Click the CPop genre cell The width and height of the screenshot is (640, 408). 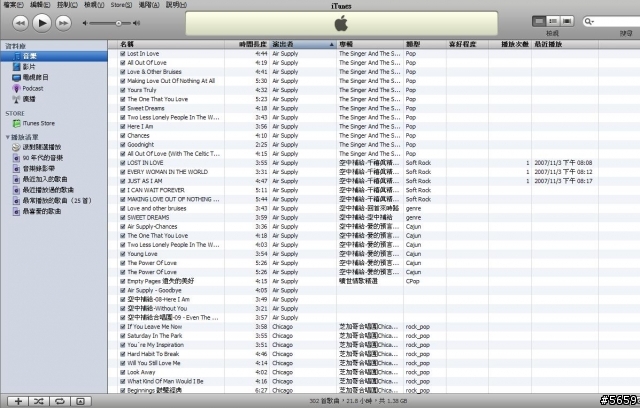412,281
